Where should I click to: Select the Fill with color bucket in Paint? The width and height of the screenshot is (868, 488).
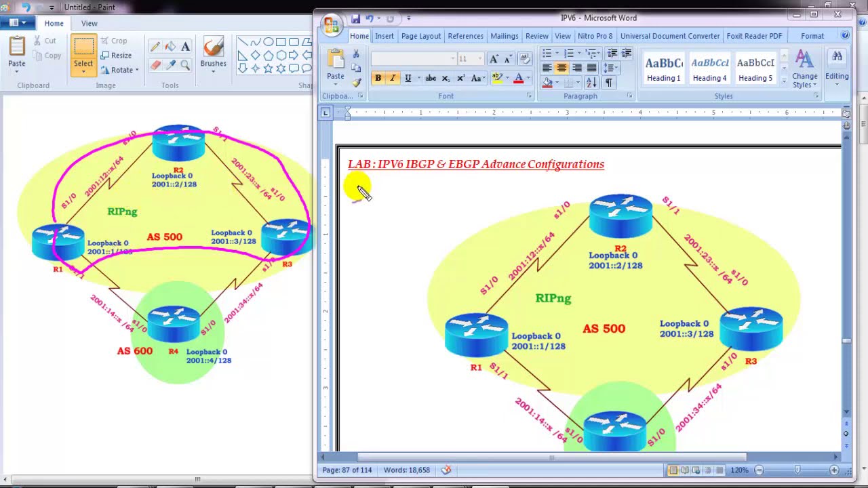170,47
